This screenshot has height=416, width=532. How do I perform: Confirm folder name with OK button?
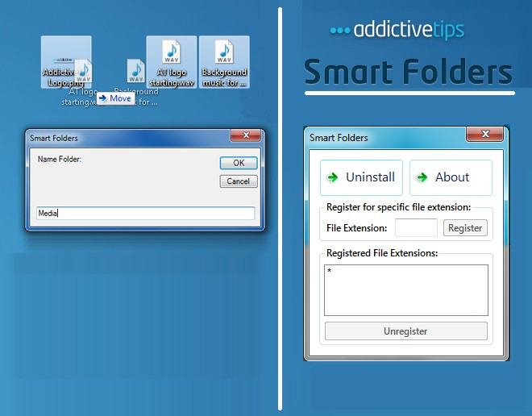239,163
